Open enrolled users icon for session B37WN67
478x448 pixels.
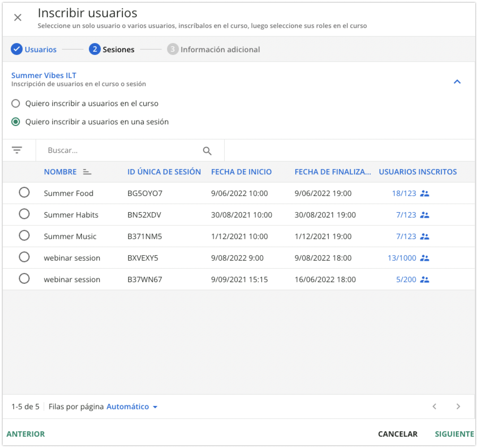tap(425, 279)
